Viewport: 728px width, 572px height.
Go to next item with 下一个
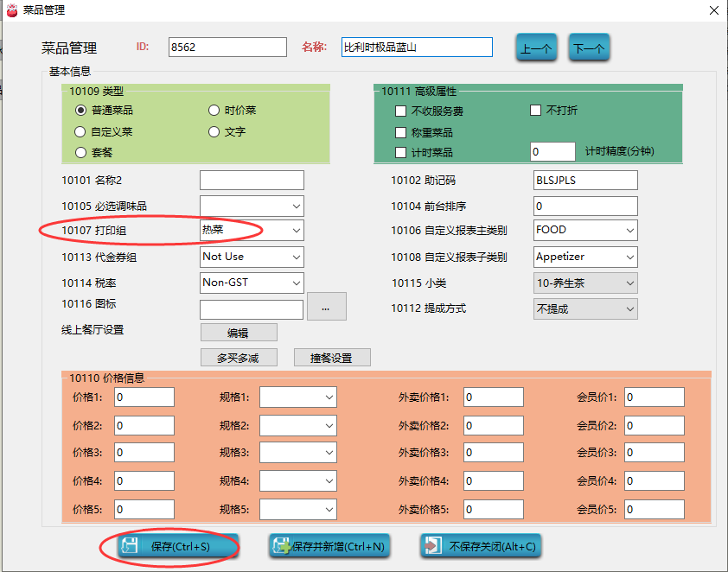point(589,48)
